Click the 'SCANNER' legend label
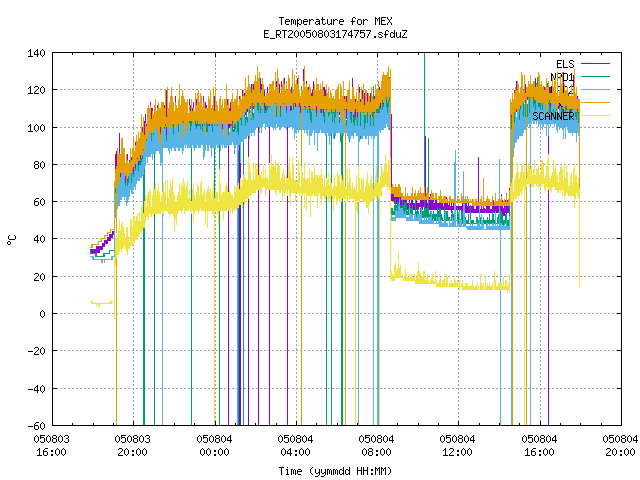 coord(553,116)
